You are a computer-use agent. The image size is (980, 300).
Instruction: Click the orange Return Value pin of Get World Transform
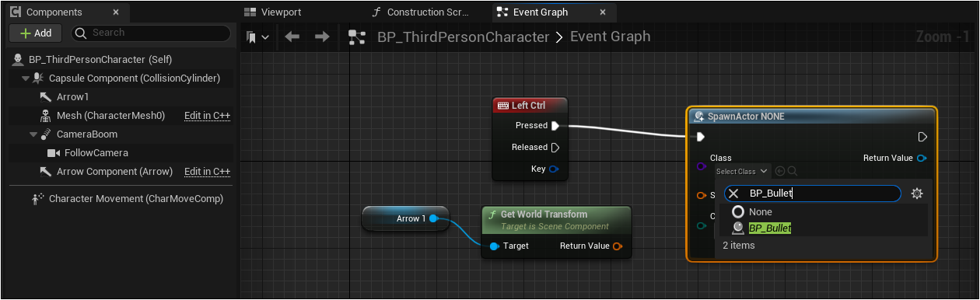(618, 246)
